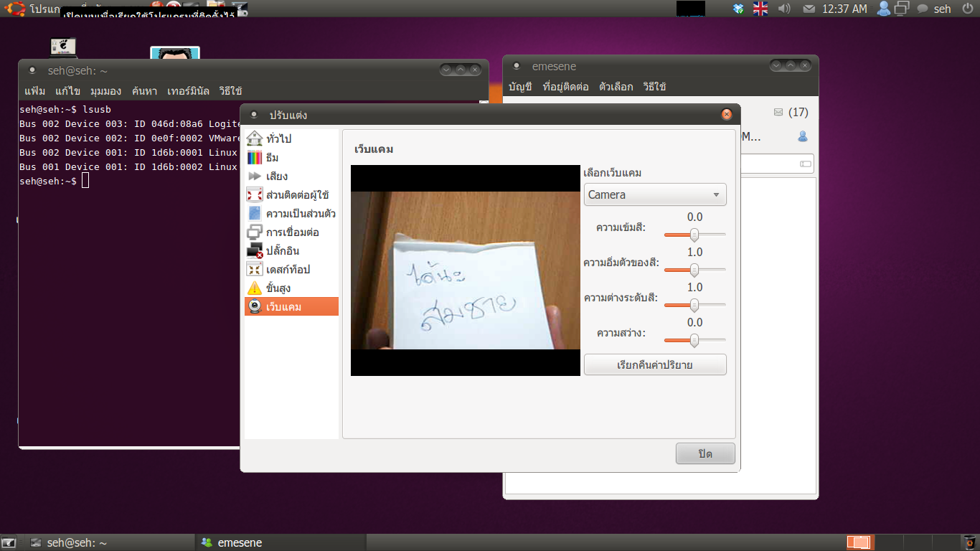Viewport: 980px width, 551px height.
Task: Open the mail envelope indicator in top panel
Action: (x=809, y=9)
